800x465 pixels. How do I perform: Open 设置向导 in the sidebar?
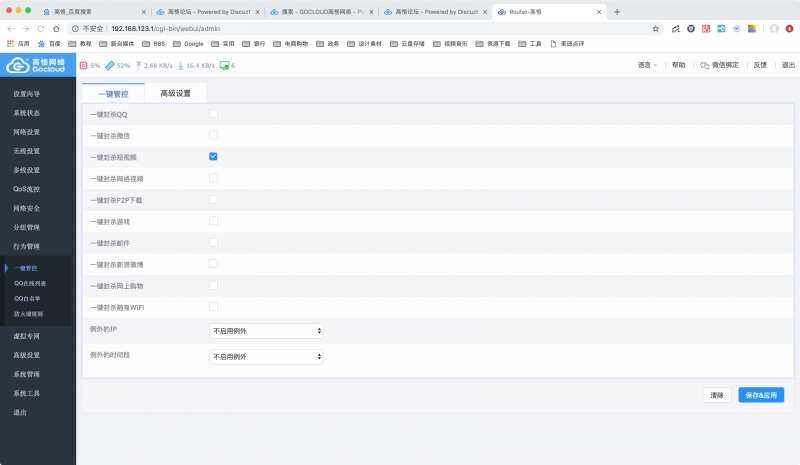point(27,94)
